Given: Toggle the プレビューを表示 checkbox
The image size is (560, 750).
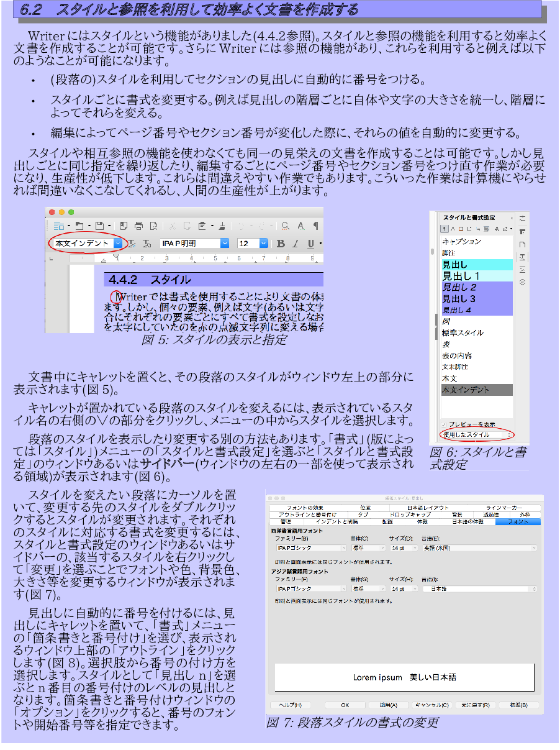Looking at the screenshot, I should (x=444, y=424).
